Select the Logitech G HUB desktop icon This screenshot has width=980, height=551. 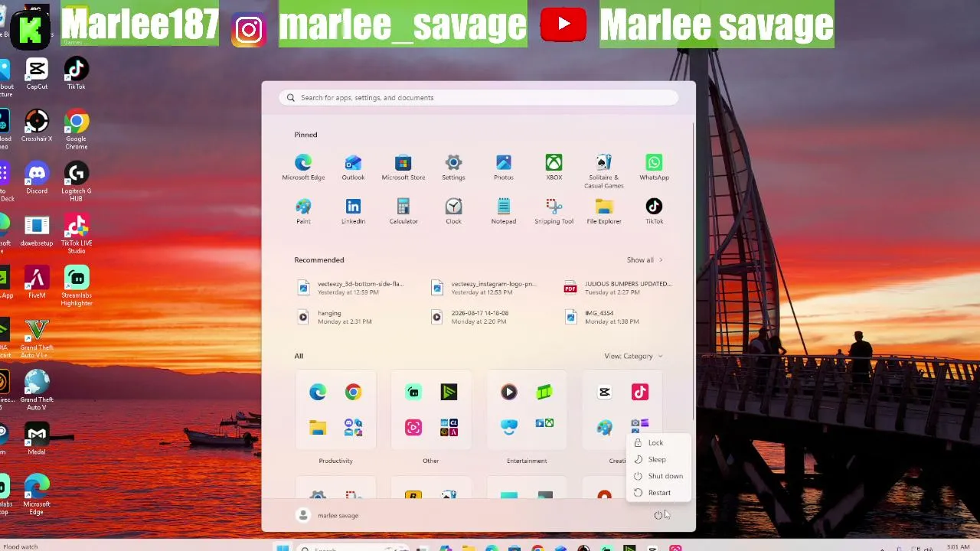76,182
